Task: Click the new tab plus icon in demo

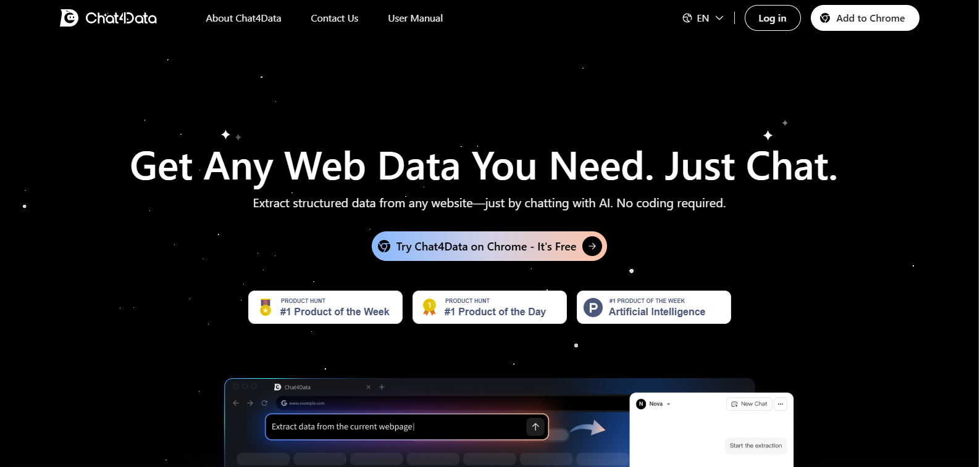Action: 382,387
